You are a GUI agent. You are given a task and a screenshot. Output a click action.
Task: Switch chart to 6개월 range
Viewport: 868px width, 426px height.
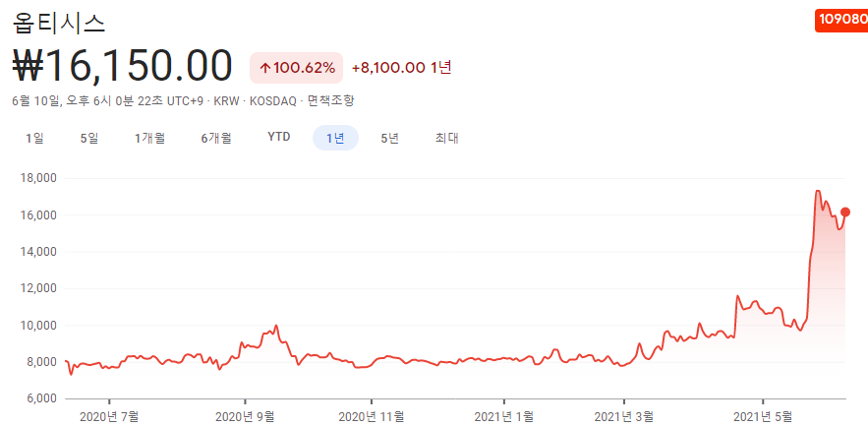pyautogui.click(x=216, y=138)
